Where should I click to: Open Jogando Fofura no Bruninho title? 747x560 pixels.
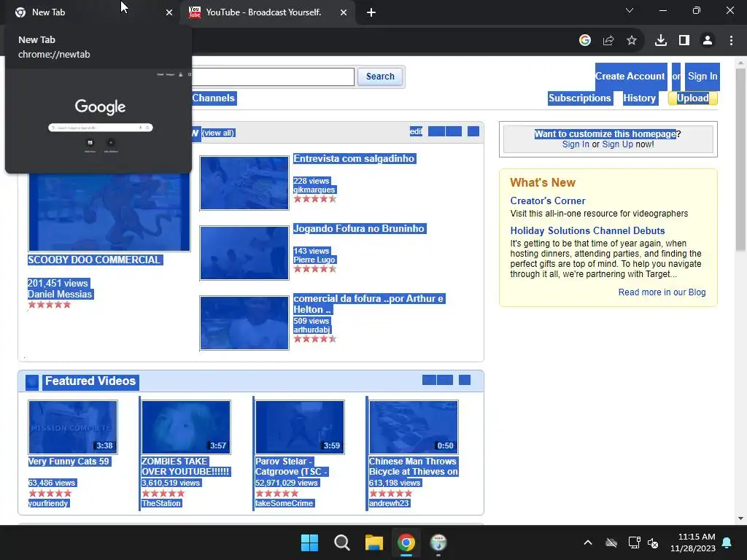click(x=359, y=229)
